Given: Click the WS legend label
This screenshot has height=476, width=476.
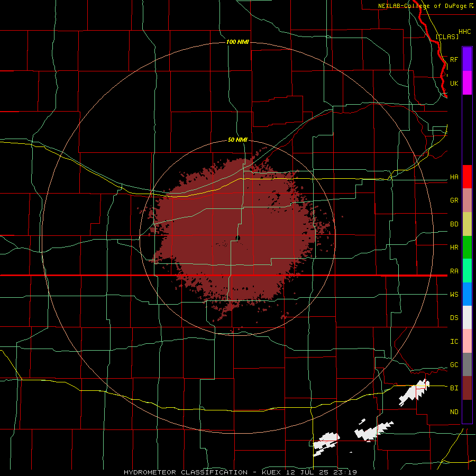Looking at the screenshot, I should coord(454,295).
